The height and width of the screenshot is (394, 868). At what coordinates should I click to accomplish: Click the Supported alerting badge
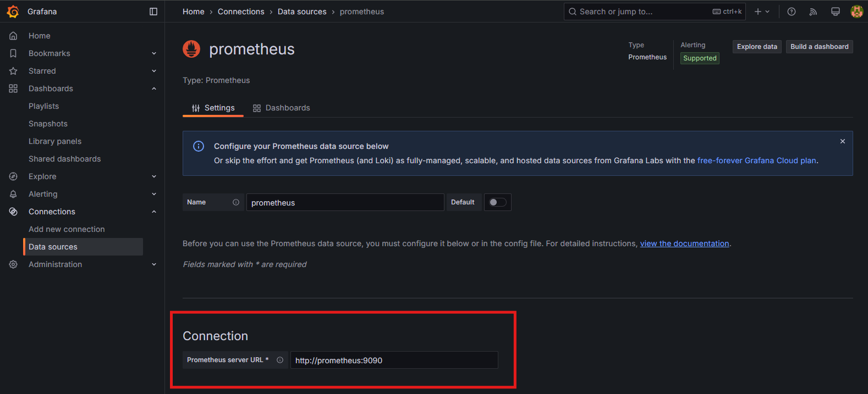pyautogui.click(x=700, y=58)
